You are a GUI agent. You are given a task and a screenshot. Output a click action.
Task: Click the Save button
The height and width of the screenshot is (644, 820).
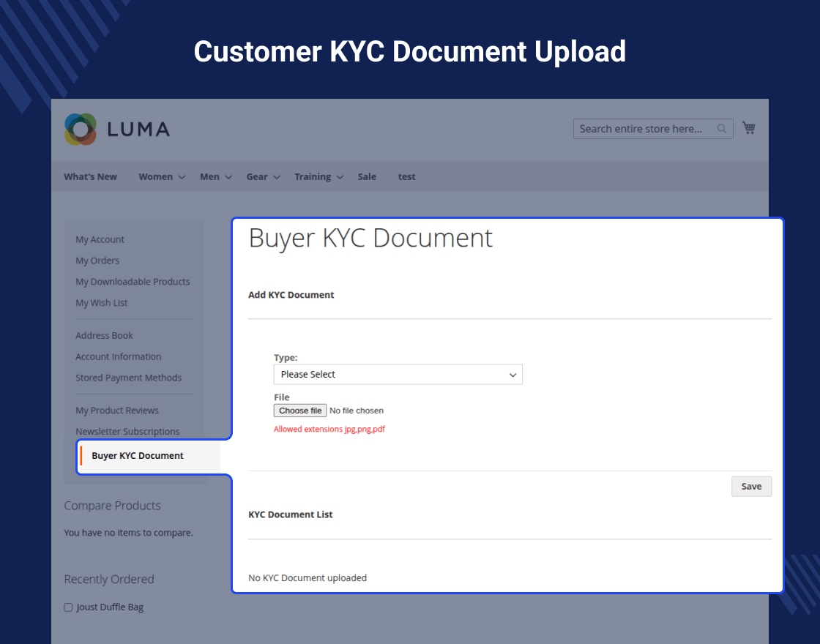(x=751, y=487)
